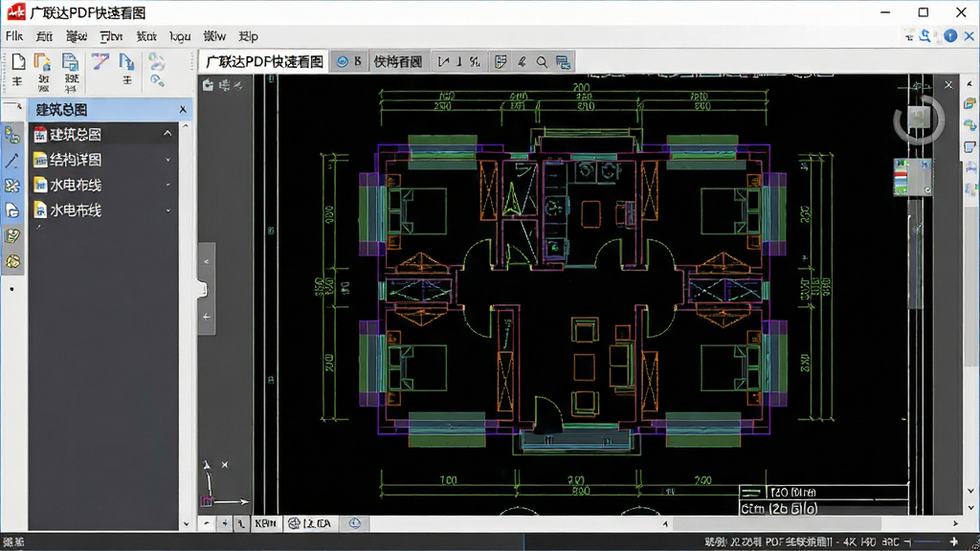Click the yellow note icon in left sidebar
980x551 pixels.
(12, 235)
